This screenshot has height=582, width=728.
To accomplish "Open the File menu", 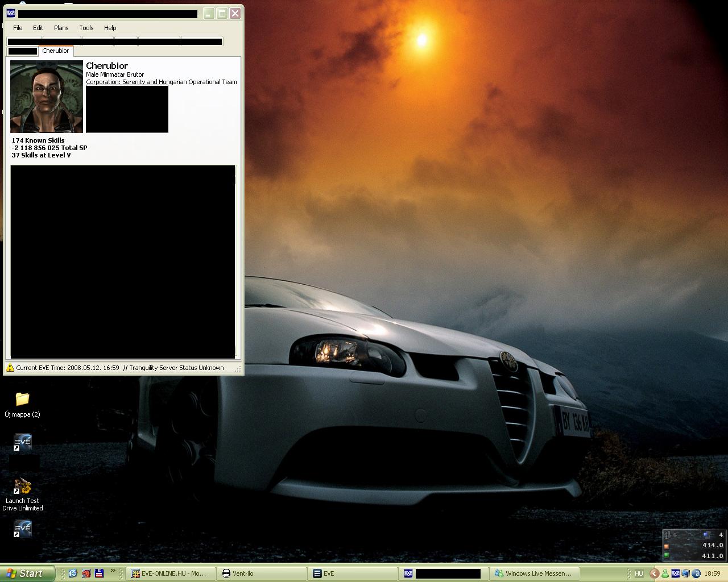I will (18, 28).
